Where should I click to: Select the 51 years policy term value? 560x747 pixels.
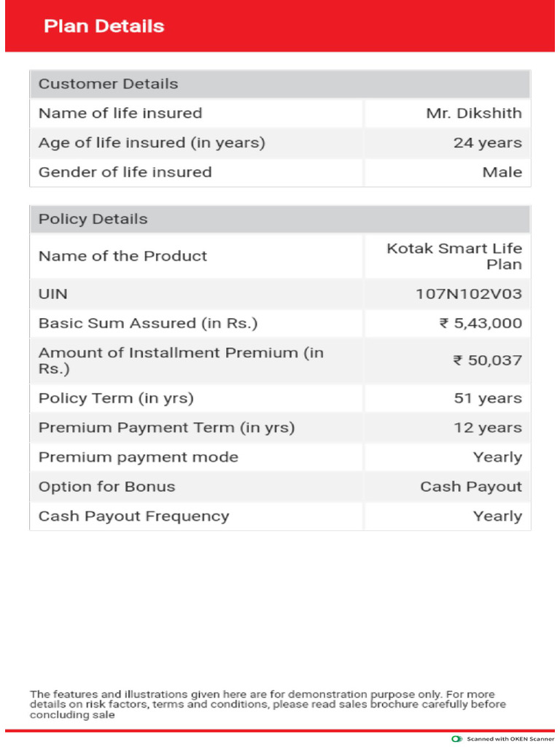pyautogui.click(x=487, y=398)
